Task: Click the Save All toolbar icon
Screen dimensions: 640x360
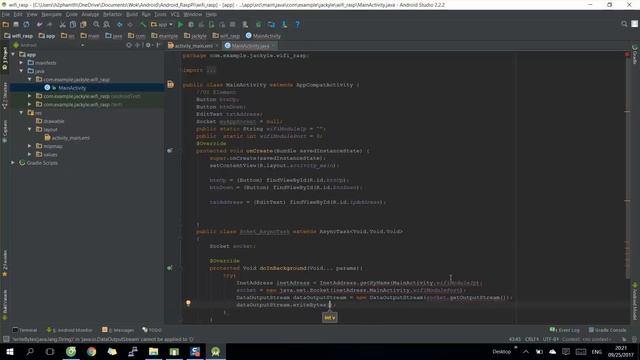Action: pos(16,24)
